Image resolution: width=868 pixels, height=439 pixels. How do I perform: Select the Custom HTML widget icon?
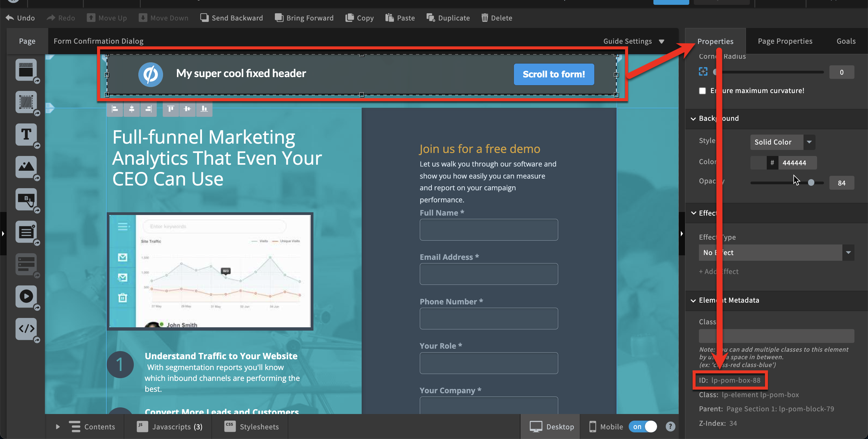(x=26, y=328)
